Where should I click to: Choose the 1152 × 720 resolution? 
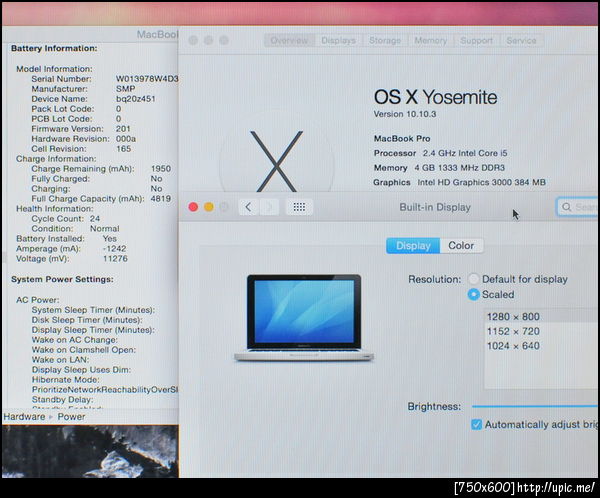[x=541, y=331]
